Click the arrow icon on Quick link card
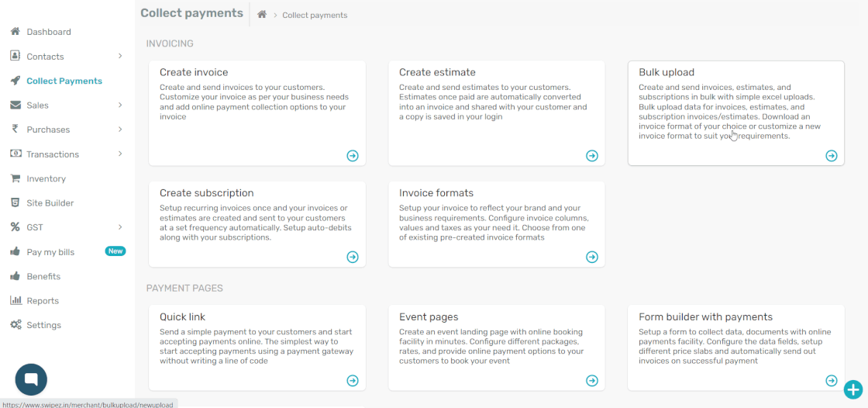868x408 pixels. 353,380
